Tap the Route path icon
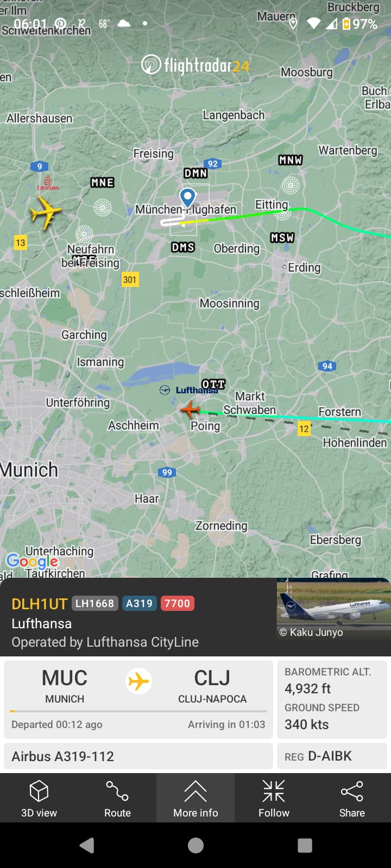This screenshot has width=391, height=868. [x=117, y=798]
